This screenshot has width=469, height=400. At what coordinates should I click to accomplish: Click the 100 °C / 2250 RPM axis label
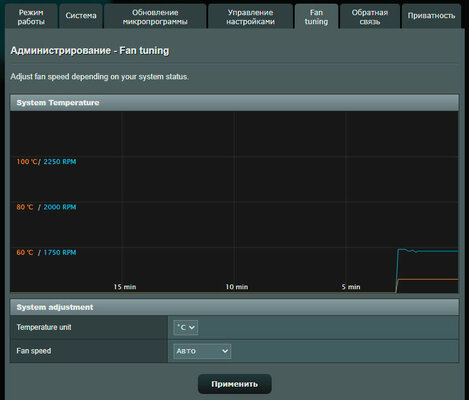point(46,162)
